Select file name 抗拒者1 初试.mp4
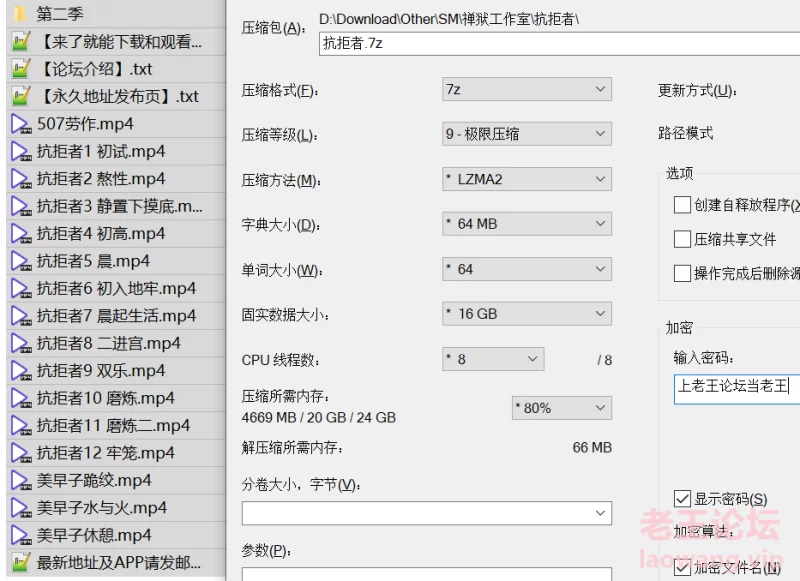Viewport: 800px width, 581px height. [x=101, y=151]
